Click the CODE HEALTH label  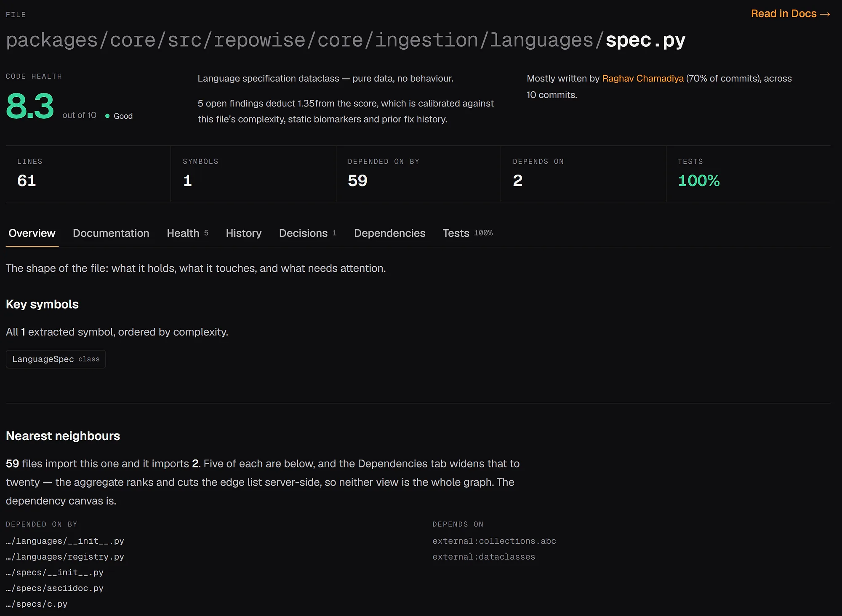coord(34,76)
